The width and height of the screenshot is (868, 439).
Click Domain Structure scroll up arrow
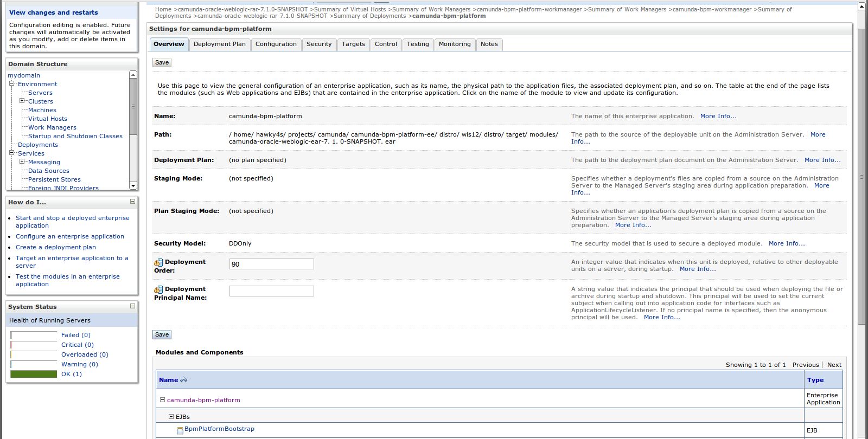coord(133,75)
